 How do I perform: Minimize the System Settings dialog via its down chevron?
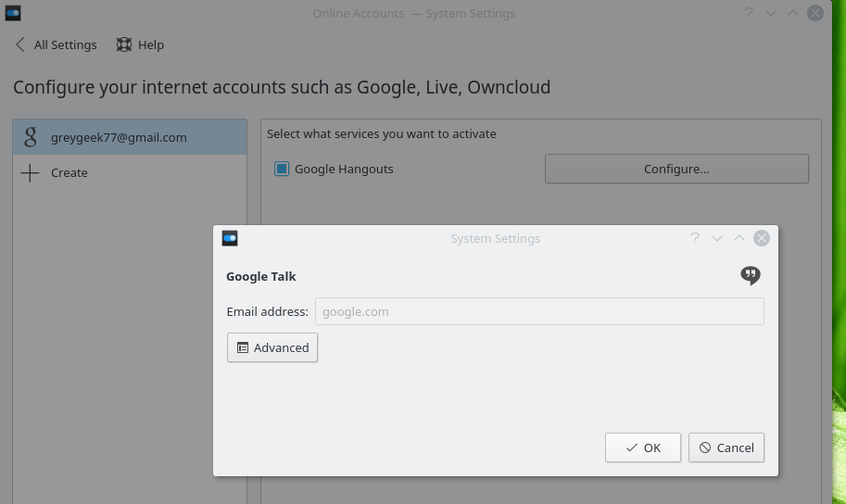tap(717, 238)
